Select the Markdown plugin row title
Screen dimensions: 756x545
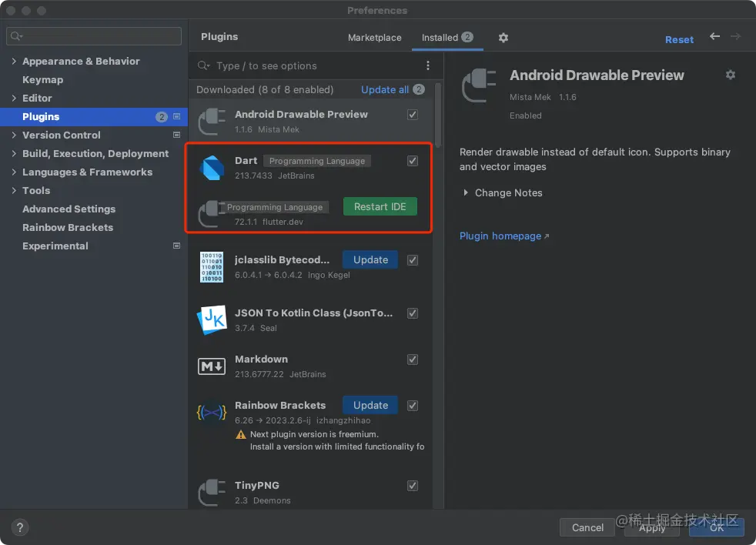pos(261,359)
